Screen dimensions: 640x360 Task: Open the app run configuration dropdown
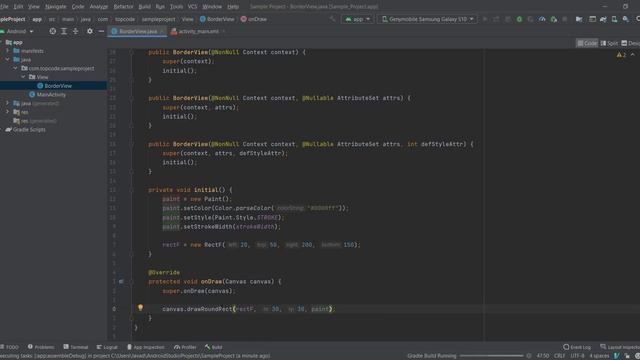click(x=358, y=19)
